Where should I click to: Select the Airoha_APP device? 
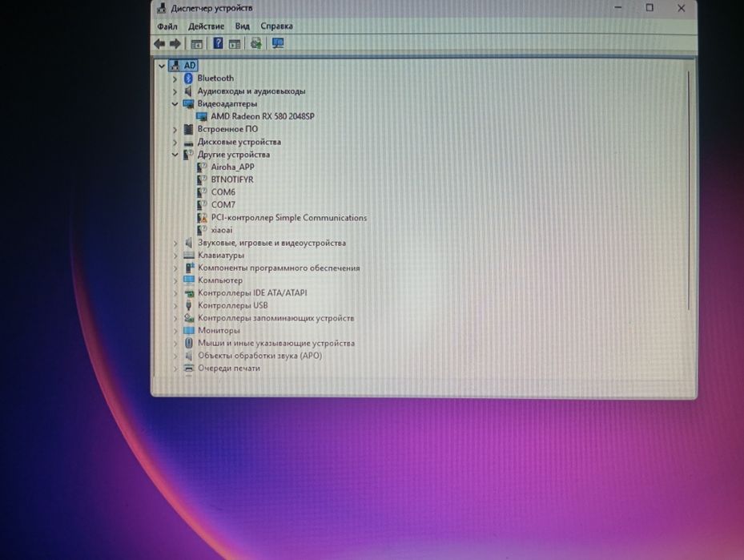[x=232, y=167]
